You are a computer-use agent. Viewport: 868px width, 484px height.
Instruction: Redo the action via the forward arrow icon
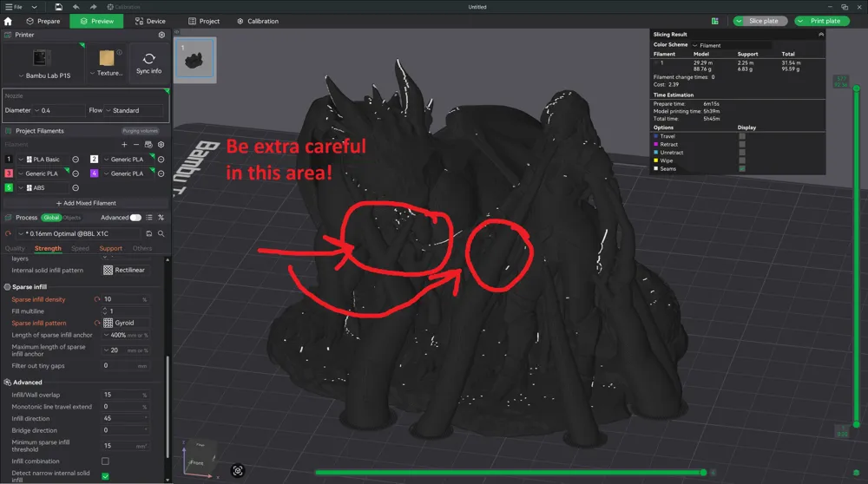coord(93,7)
